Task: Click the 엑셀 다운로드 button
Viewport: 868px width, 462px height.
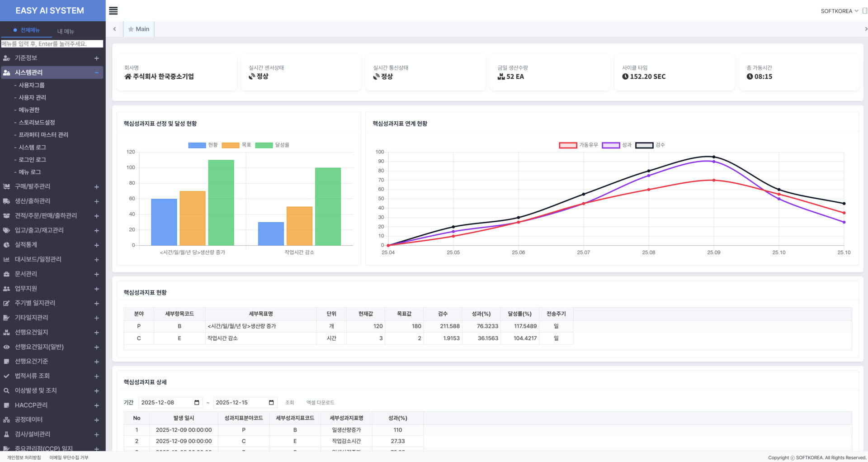Action: point(321,402)
